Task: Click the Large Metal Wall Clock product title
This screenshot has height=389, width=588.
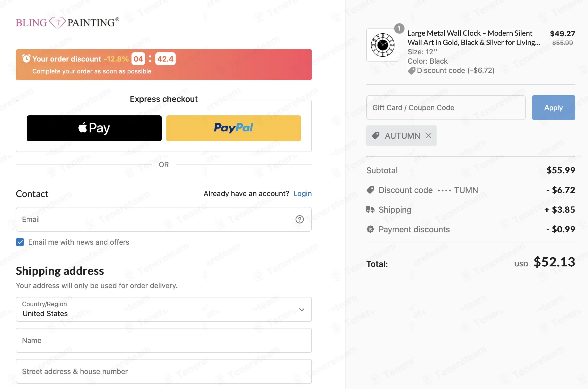Action: [x=474, y=38]
